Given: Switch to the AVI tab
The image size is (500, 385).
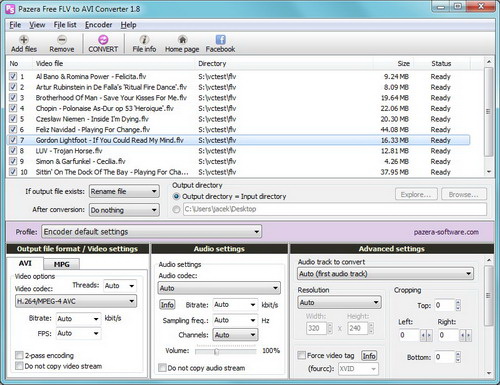Looking at the screenshot, I should coord(25,263).
